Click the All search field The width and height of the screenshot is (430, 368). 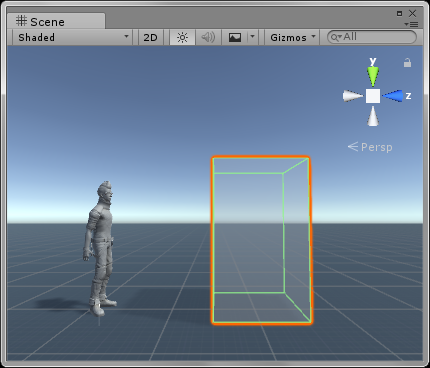372,37
